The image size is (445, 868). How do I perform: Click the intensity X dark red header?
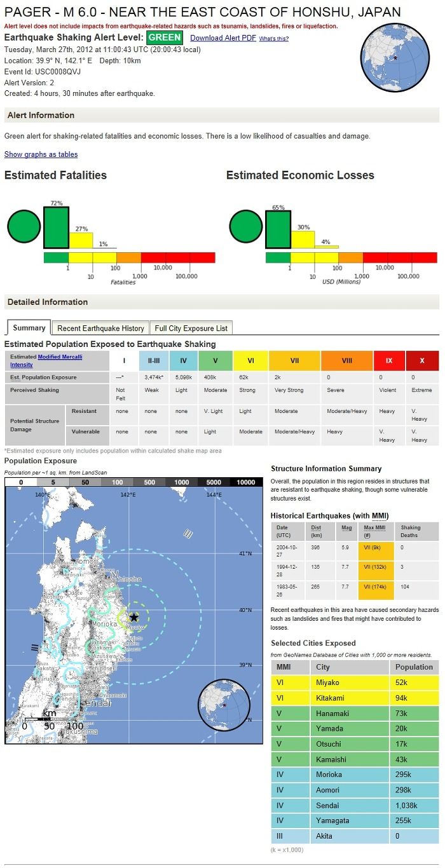(422, 360)
